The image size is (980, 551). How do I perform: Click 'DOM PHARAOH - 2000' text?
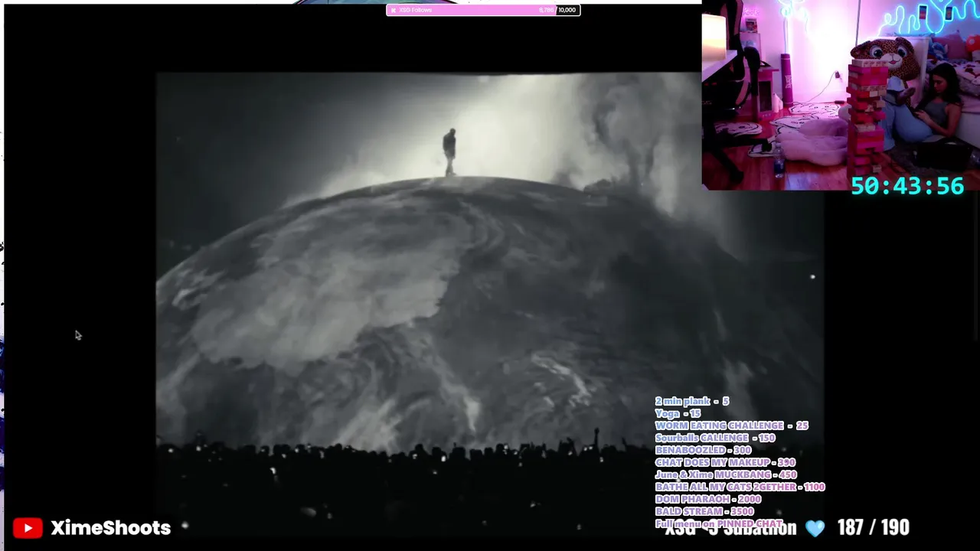(x=708, y=499)
